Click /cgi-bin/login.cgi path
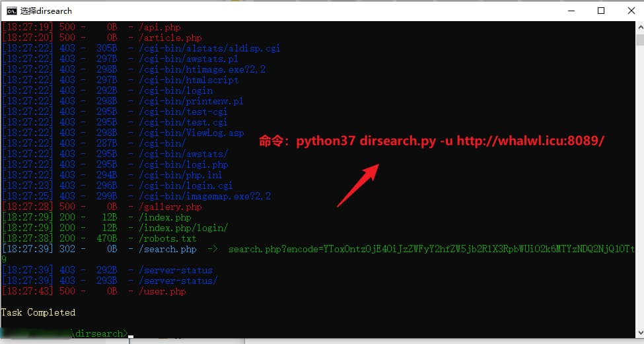Screen dimensions: 644x344 [186, 186]
